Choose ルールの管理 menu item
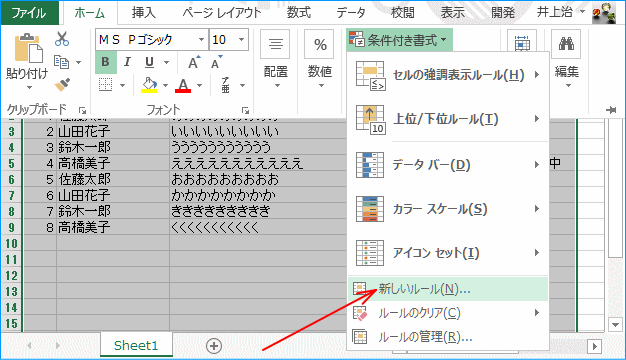The height and width of the screenshot is (360, 626). [448, 337]
